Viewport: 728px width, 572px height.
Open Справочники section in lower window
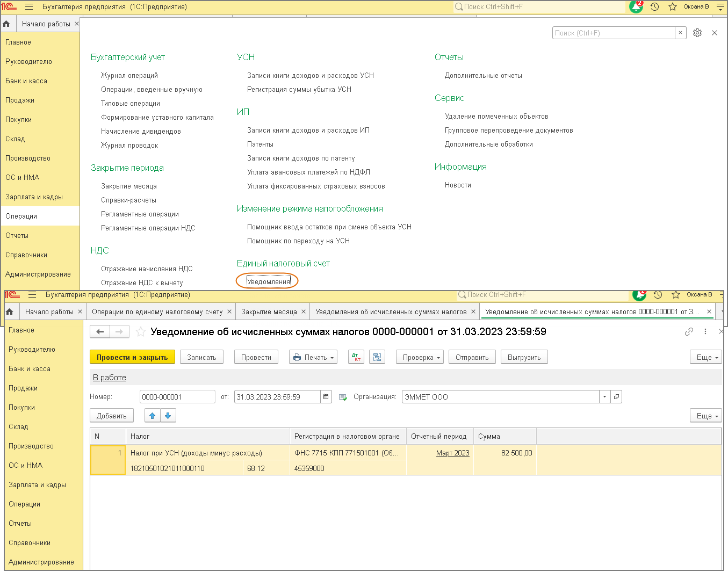pyautogui.click(x=30, y=542)
